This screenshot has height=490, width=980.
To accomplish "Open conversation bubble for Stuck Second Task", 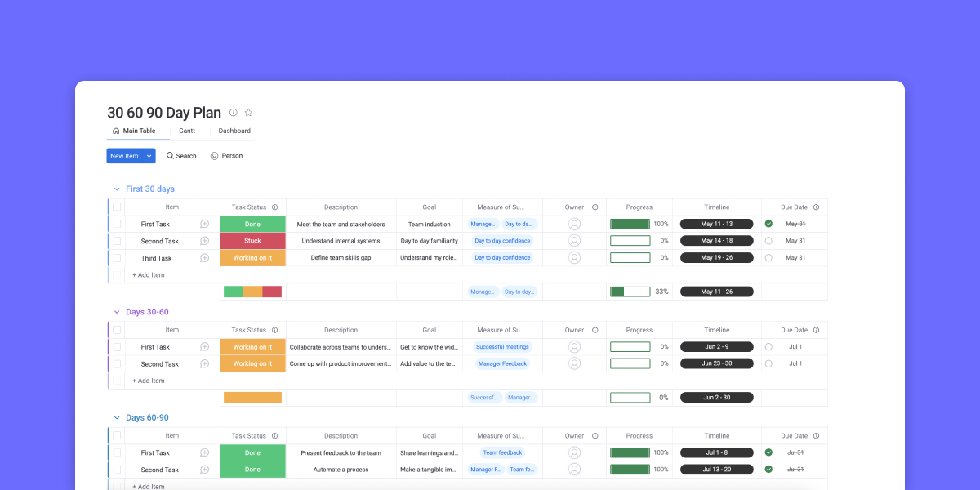I will [x=204, y=241].
